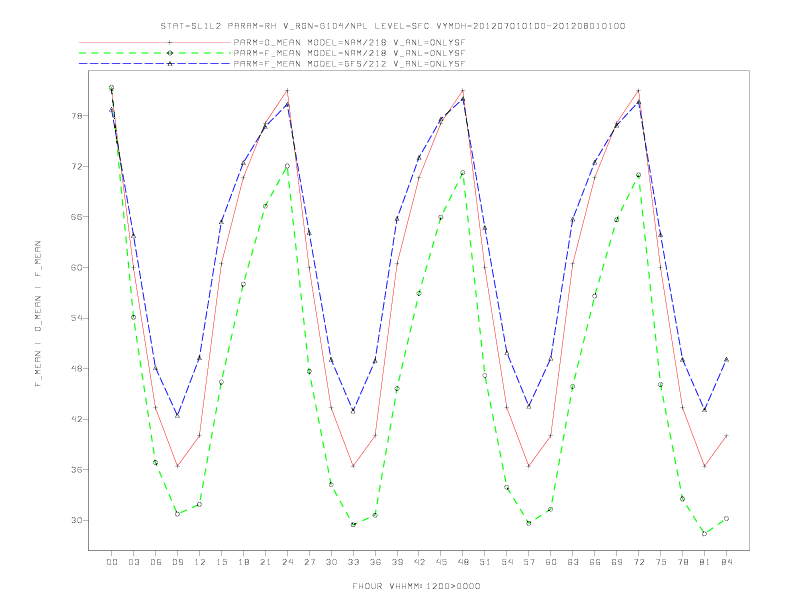This screenshot has width=792, height=612.
Task: Click y-axis tick label 60
Action: click(x=76, y=267)
